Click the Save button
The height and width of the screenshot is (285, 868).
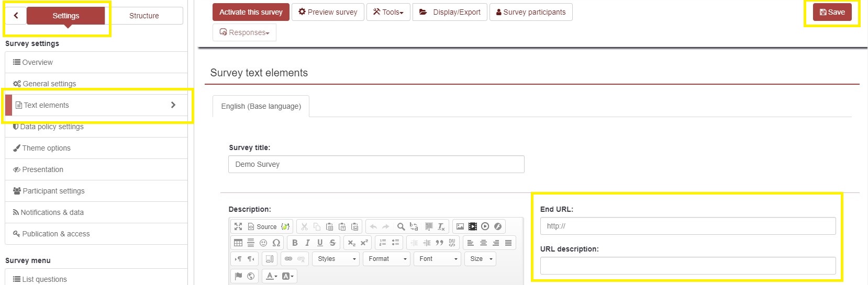click(832, 12)
